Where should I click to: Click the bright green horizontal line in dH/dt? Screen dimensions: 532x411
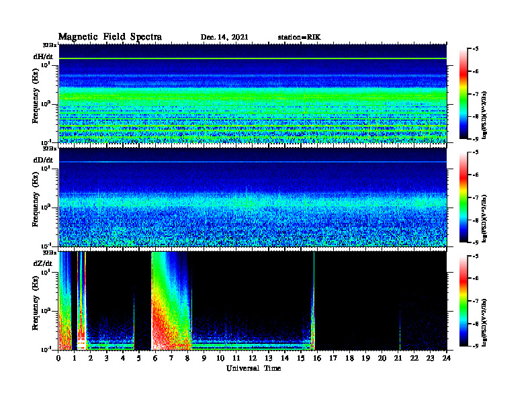pos(253,58)
